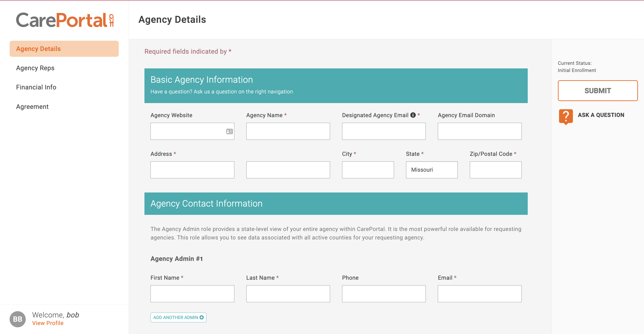Open the Agency Reps section
This screenshot has height=334, width=644.
(x=35, y=68)
